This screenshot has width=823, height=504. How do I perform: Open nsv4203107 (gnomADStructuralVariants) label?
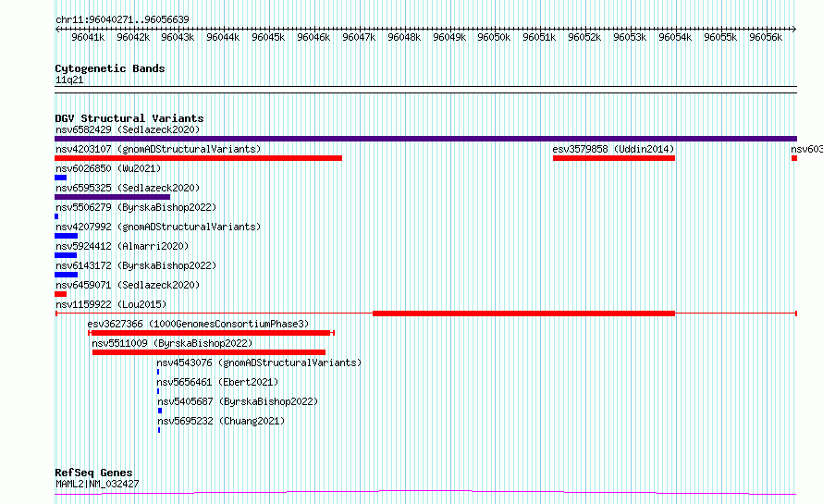(158, 149)
